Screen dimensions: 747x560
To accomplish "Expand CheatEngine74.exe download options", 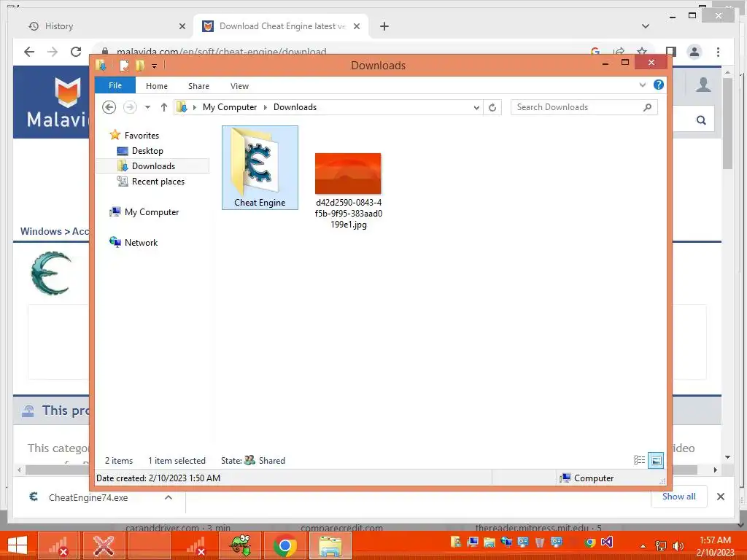I will [x=169, y=497].
